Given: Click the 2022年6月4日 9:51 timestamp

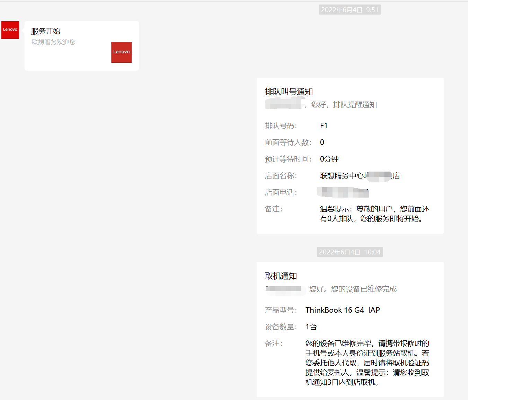Looking at the screenshot, I should (350, 10).
